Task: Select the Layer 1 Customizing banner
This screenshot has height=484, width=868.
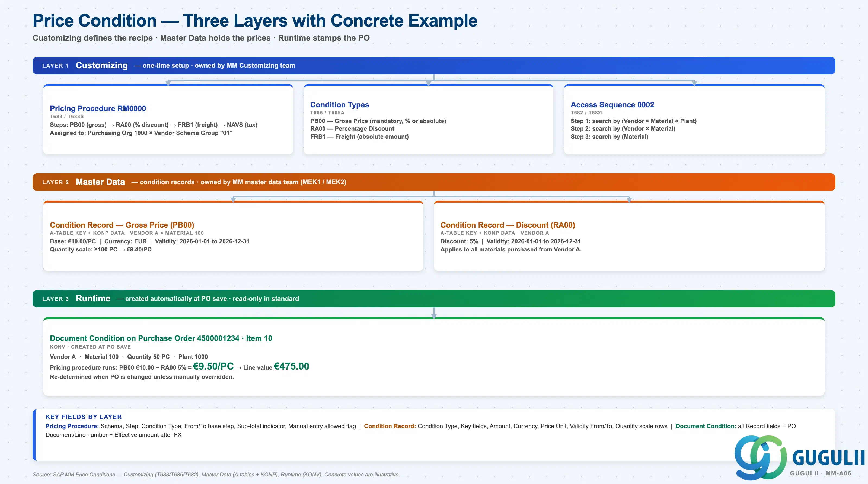Action: (x=434, y=66)
